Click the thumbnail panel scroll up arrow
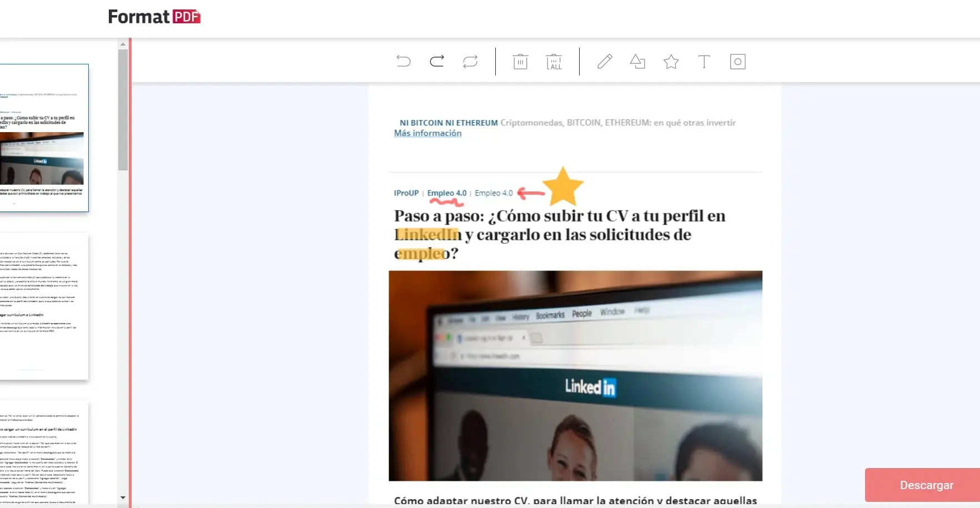 tap(123, 43)
